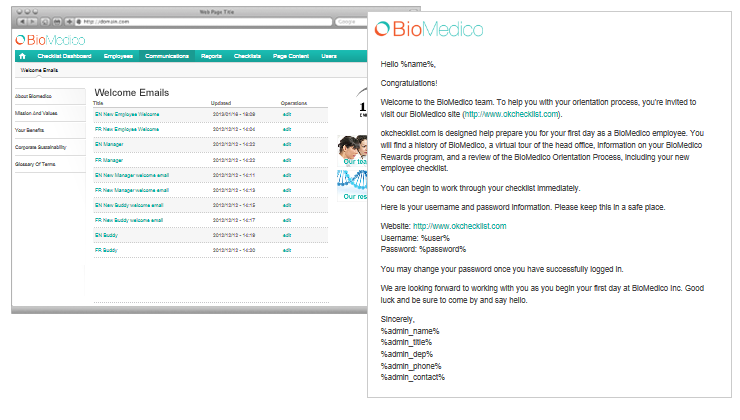Click the DNA helix thumbnail image
Screen dimensions: 740x420
click(353, 185)
